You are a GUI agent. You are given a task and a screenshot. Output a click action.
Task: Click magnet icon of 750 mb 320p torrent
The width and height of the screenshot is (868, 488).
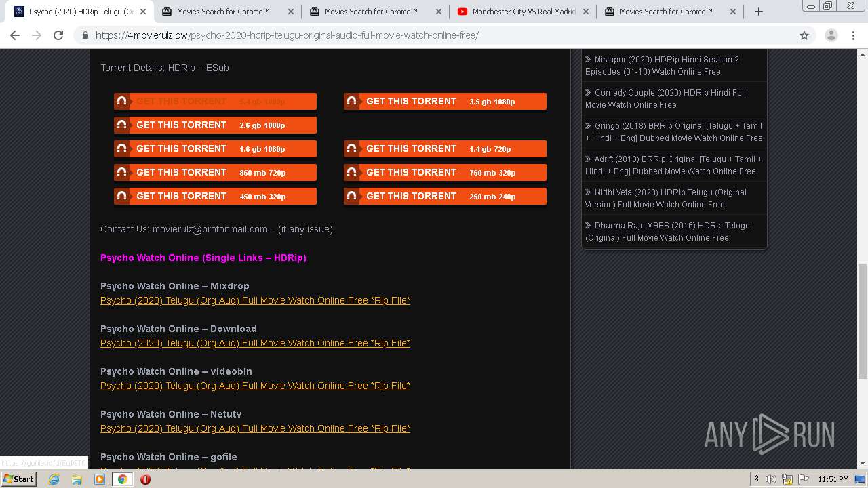(x=351, y=172)
